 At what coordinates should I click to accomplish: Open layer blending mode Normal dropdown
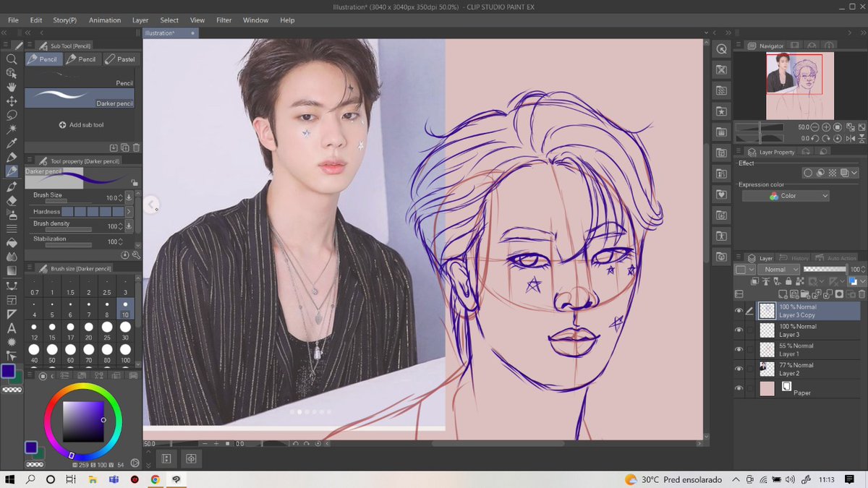click(x=778, y=270)
